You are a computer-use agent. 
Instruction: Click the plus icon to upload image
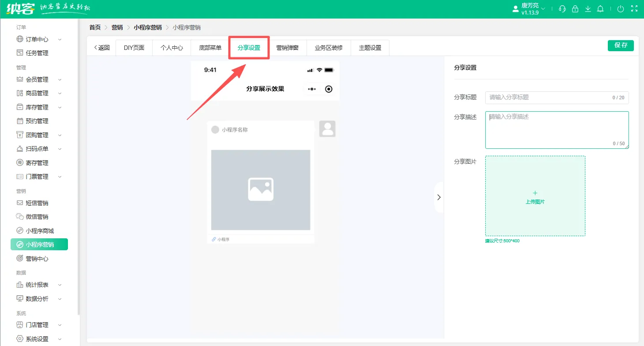(535, 193)
